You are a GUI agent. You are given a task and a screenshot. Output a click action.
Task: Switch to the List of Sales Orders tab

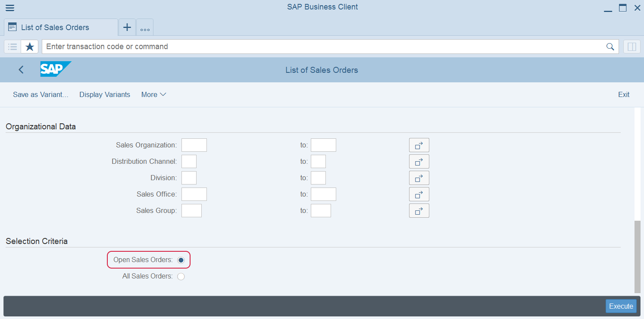60,27
